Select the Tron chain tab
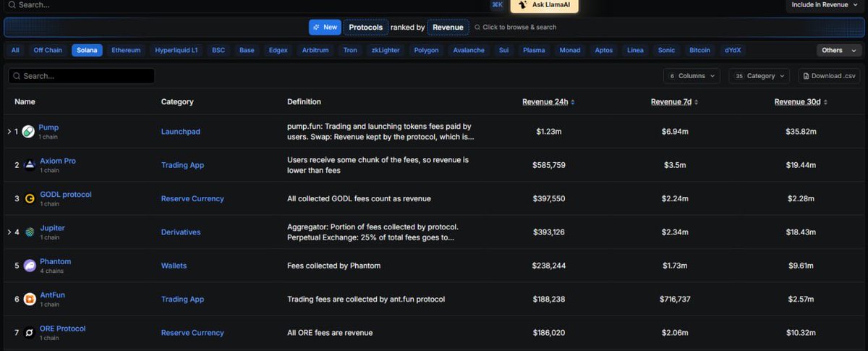 (x=350, y=51)
